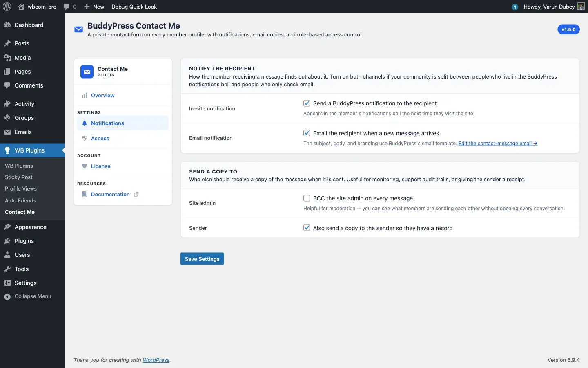Screen dimensions: 588x368
Task: Click the Contact Me plugin envelope logo
Action: coord(87,72)
